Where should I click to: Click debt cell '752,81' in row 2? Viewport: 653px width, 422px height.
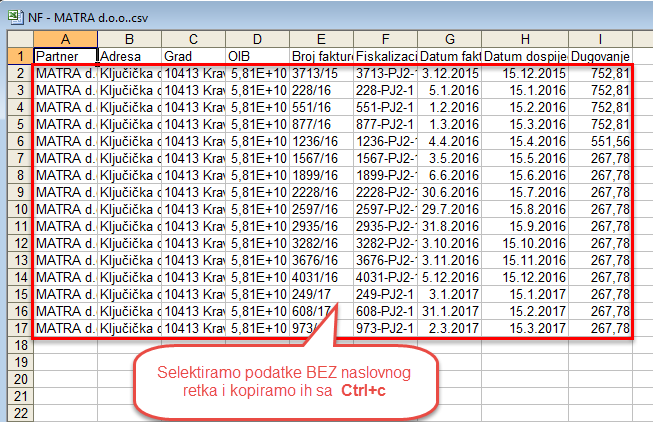(601, 73)
